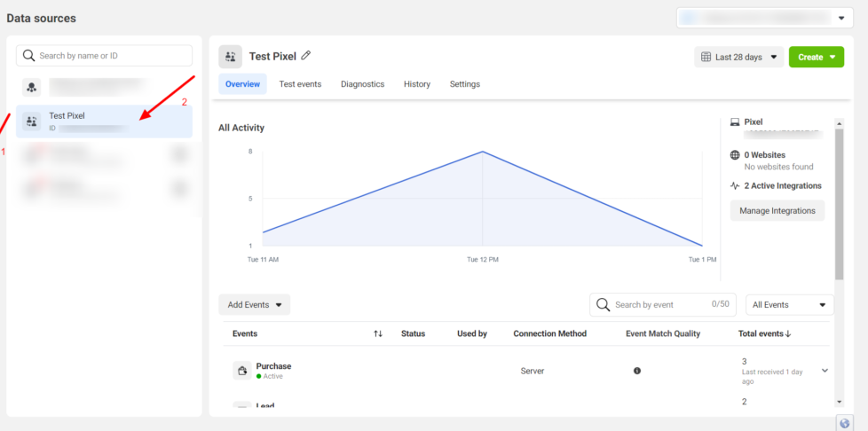Open the All Events filter dropdown
The width and height of the screenshot is (868, 431).
click(x=789, y=305)
